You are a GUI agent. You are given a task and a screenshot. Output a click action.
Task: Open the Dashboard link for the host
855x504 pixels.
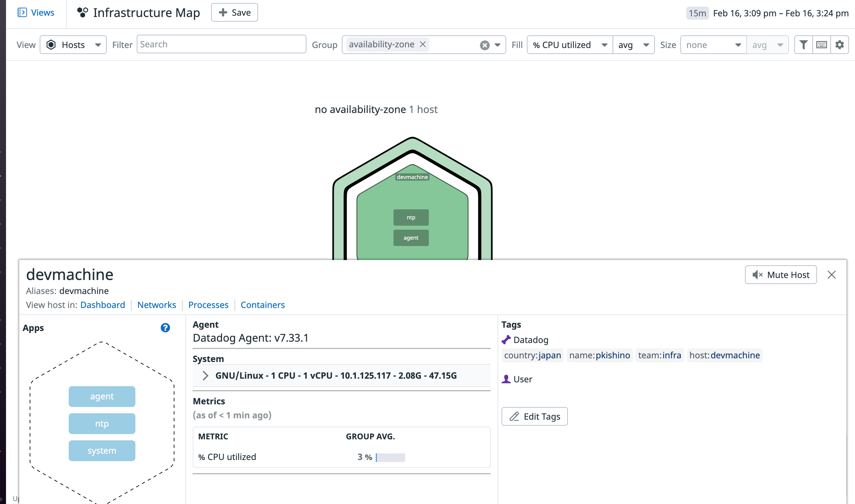tap(103, 305)
